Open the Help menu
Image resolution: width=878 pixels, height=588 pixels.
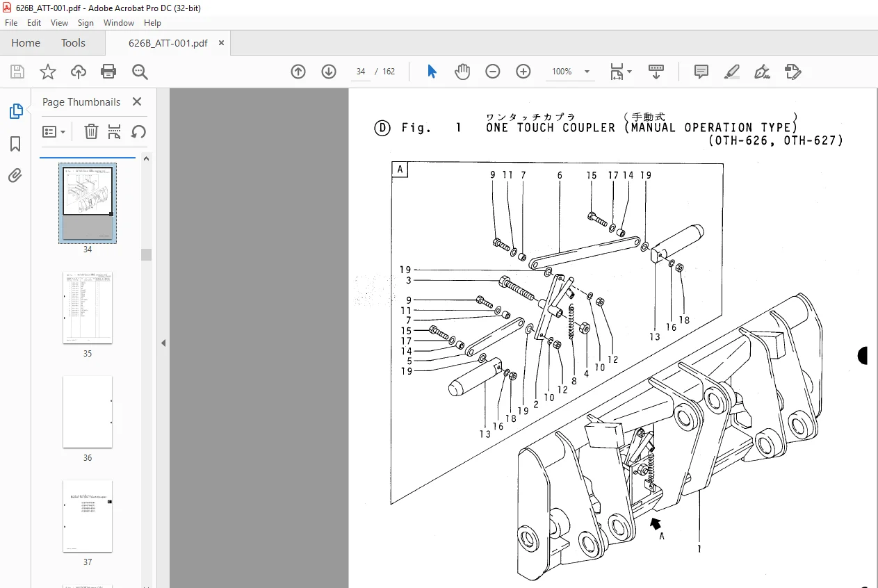click(152, 23)
